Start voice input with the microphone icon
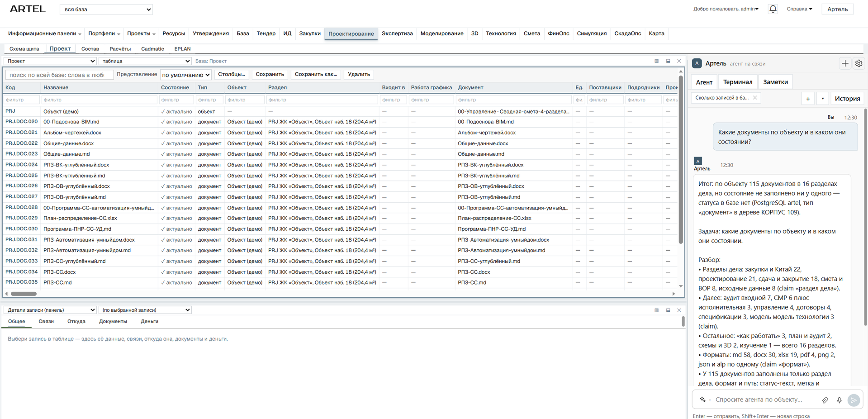This screenshot has width=868, height=419. coord(839,400)
